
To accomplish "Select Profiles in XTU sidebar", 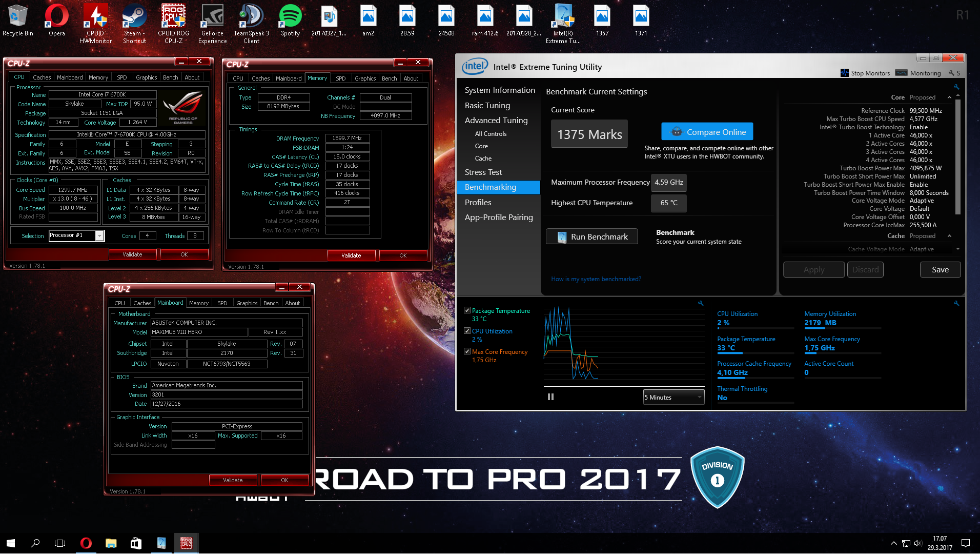I will tap(478, 202).
